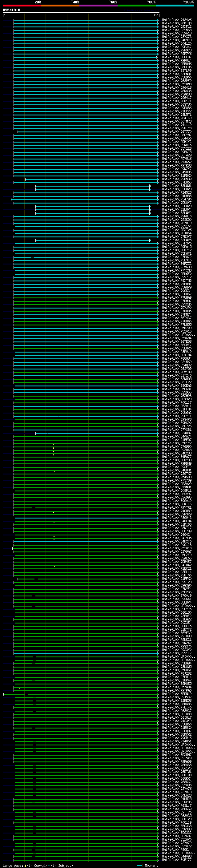The image size is (197, 868).
Task: Select label UniRef100_A9PJ47
Action: click(x=177, y=47)
